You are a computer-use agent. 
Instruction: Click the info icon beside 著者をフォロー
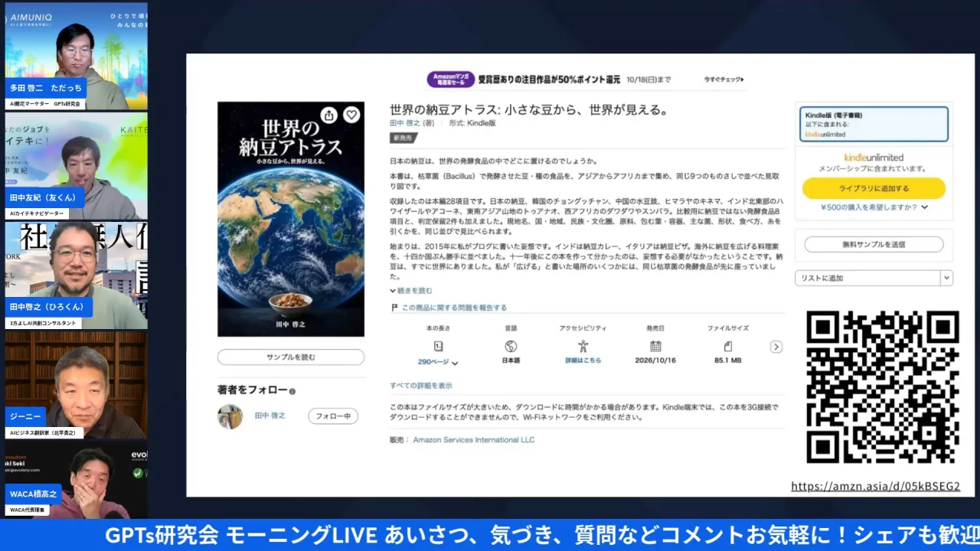tap(292, 391)
